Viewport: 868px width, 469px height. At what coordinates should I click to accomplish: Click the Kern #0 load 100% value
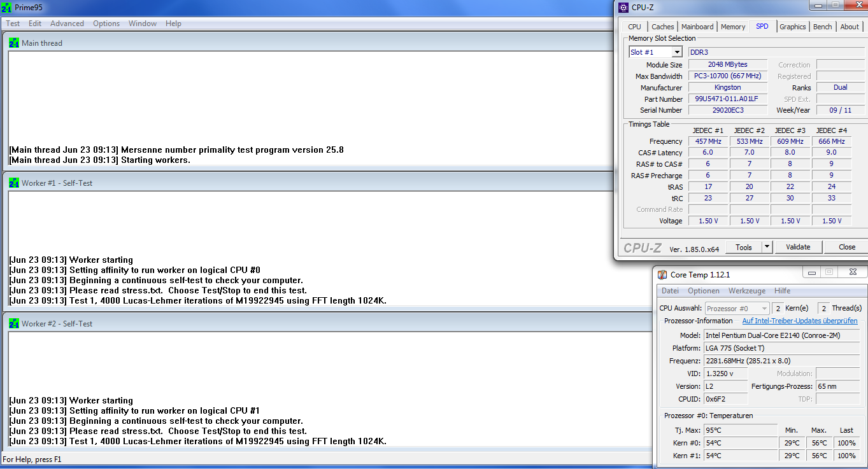(x=846, y=443)
